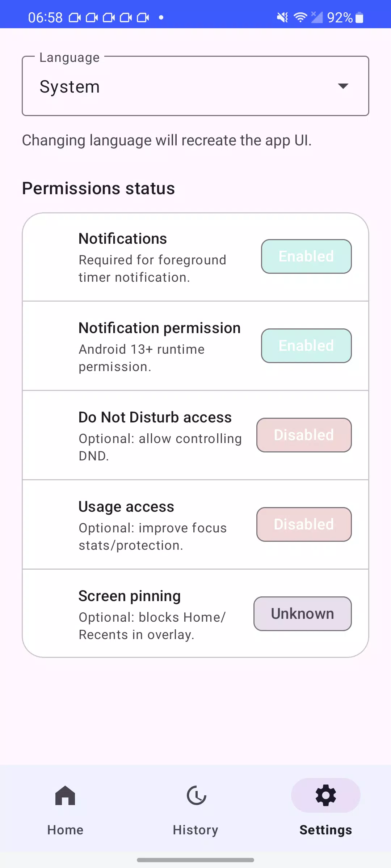The height and width of the screenshot is (868, 391).
Task: Open the System language selection field
Action: (195, 86)
